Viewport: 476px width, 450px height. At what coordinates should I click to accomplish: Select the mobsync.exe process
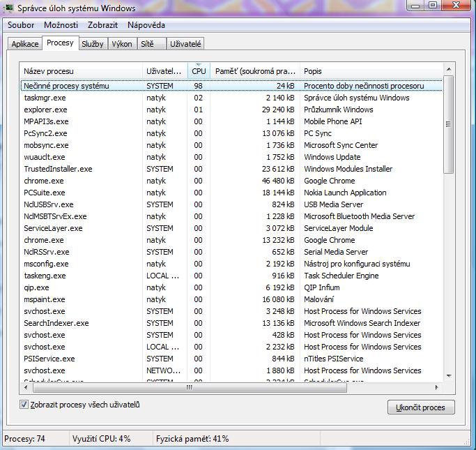(x=231, y=145)
